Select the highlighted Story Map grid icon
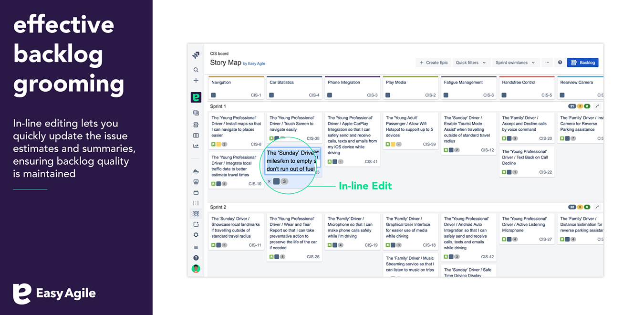The width and height of the screenshot is (644, 315). (196, 214)
